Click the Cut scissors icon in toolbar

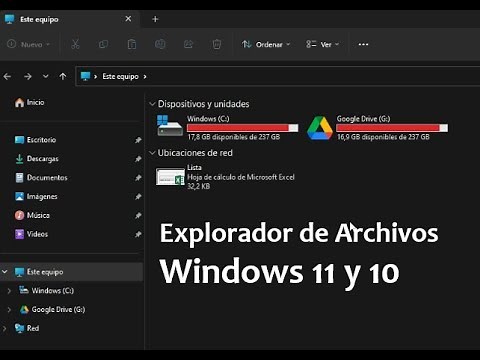tap(75, 44)
